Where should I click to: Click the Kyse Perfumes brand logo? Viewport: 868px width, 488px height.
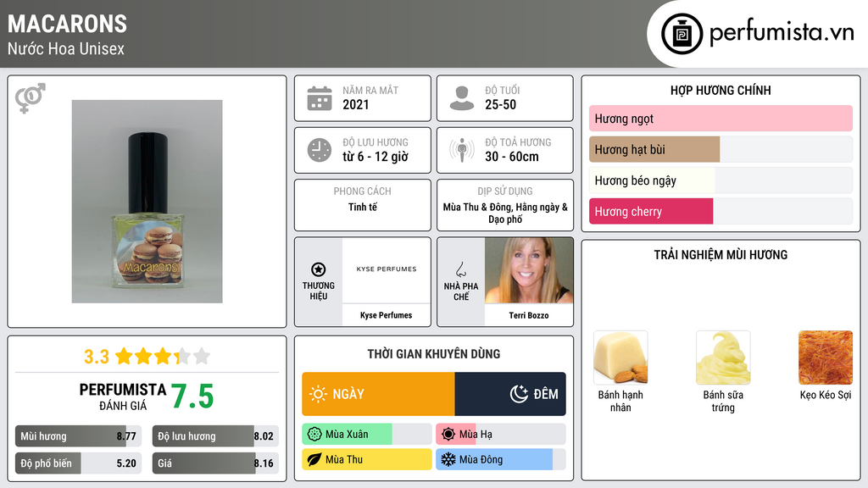387,269
